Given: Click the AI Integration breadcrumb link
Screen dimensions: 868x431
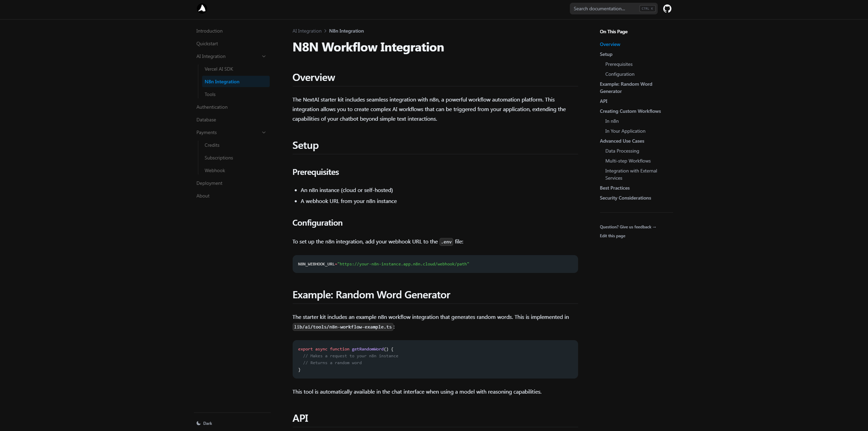Looking at the screenshot, I should point(307,31).
